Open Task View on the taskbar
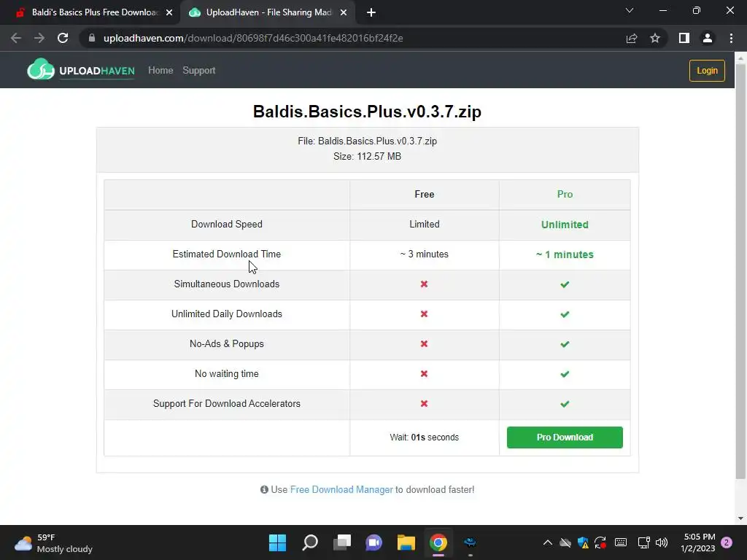Screen dimensions: 747x560 click(342, 542)
